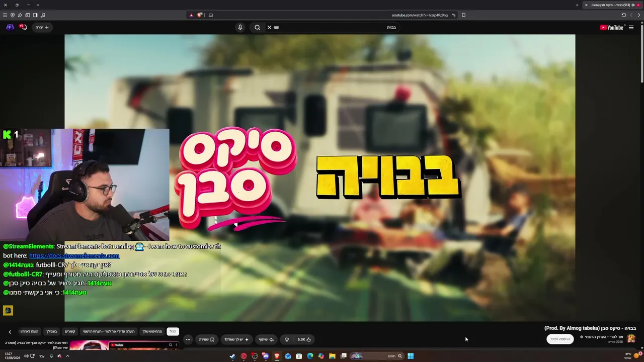
Task: Save the video to playlist (שמירה)
Action: pyautogui.click(x=206, y=339)
